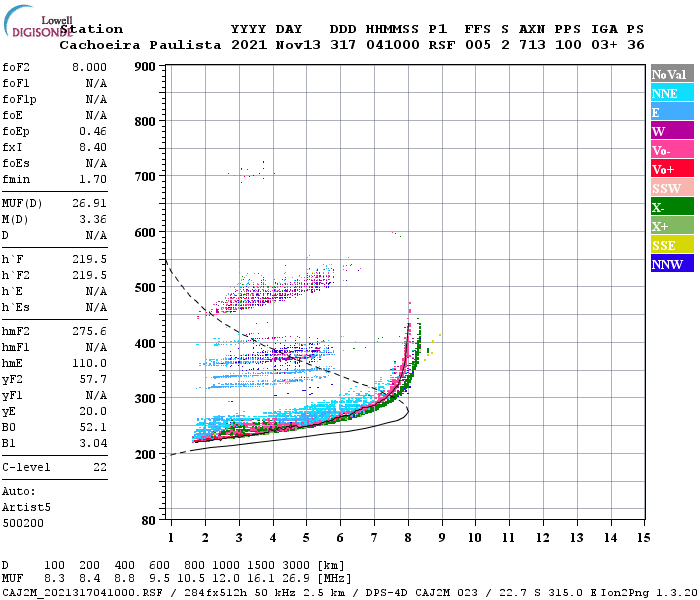
Task: Click the B0 value 52.1
Action: point(93,428)
